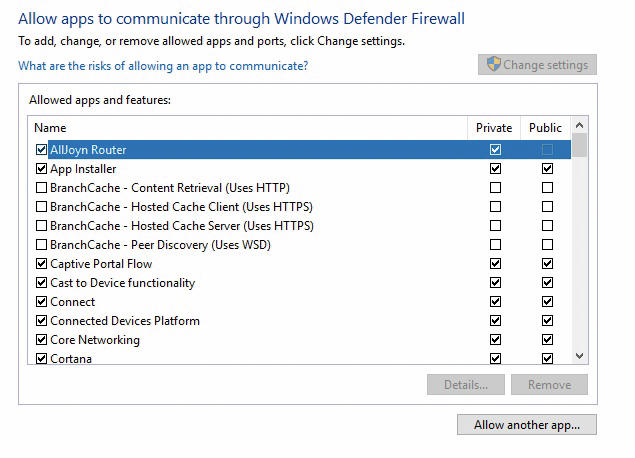Check Private for BranchCache Peer Discovery
Screen dimensions: 635x458
(495, 245)
